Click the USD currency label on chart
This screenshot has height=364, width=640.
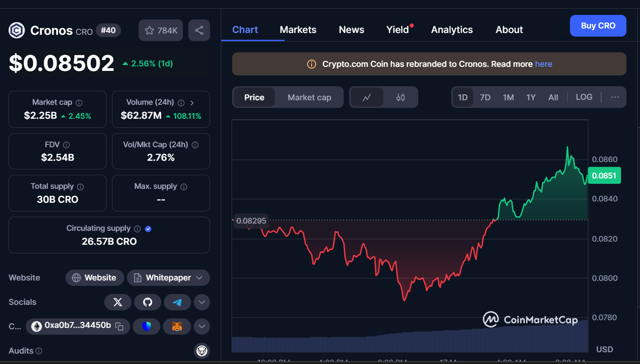coord(604,349)
